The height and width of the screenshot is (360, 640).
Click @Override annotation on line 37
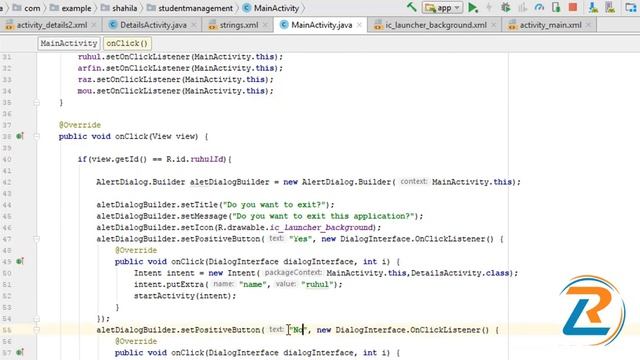(x=80, y=125)
